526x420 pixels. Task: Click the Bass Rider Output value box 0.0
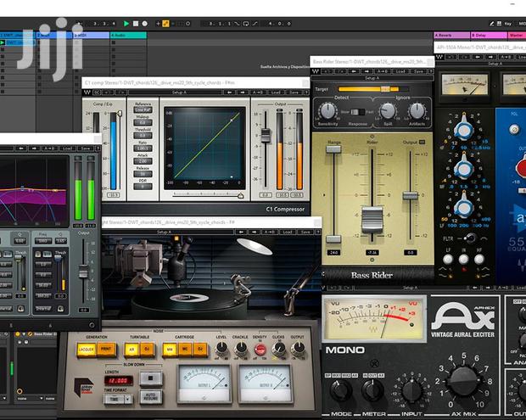click(411, 252)
